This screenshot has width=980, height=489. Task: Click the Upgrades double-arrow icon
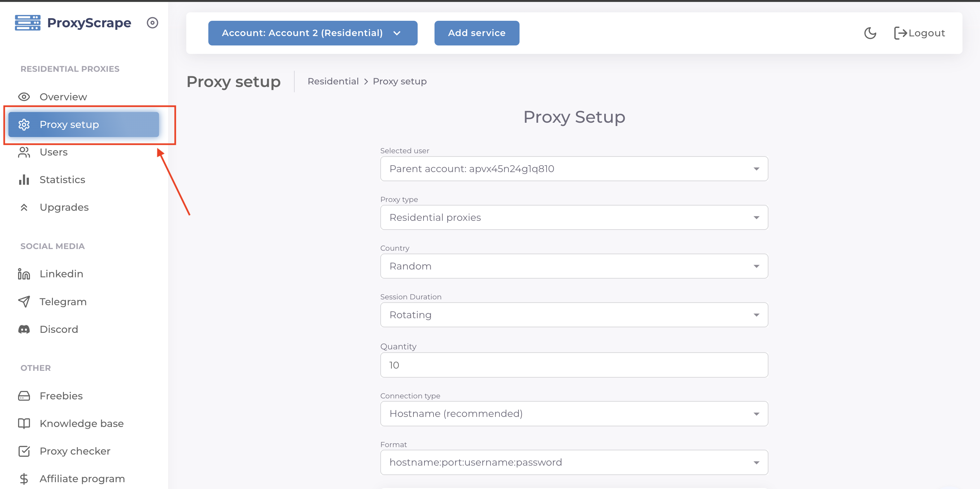[x=24, y=207]
